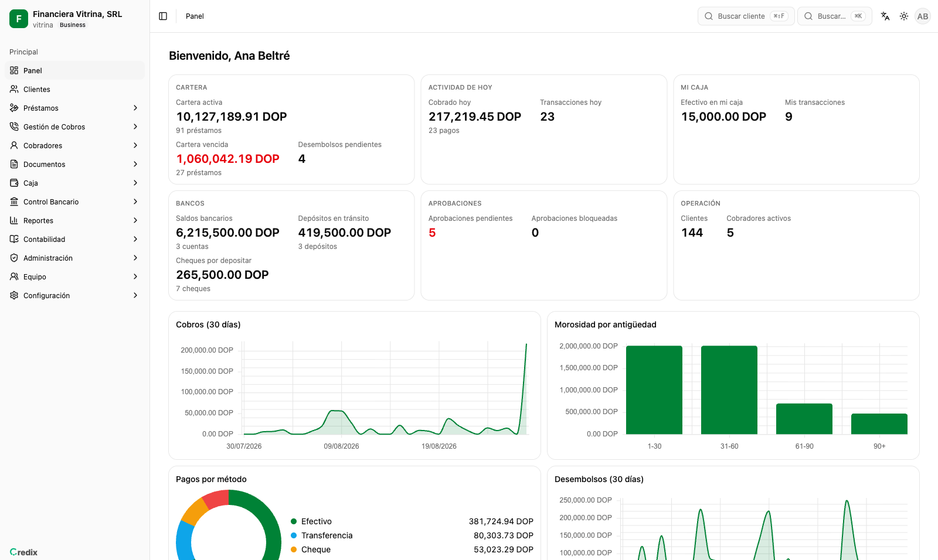Click the magnifier icon in Buscar cliente
Viewport: 938px width, 560px height.
click(x=709, y=16)
